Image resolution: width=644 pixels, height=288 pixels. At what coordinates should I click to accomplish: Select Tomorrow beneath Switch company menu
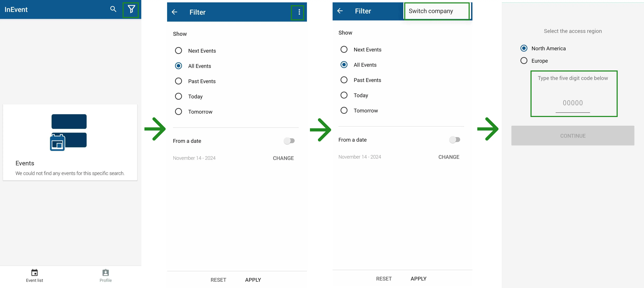[x=359, y=110]
